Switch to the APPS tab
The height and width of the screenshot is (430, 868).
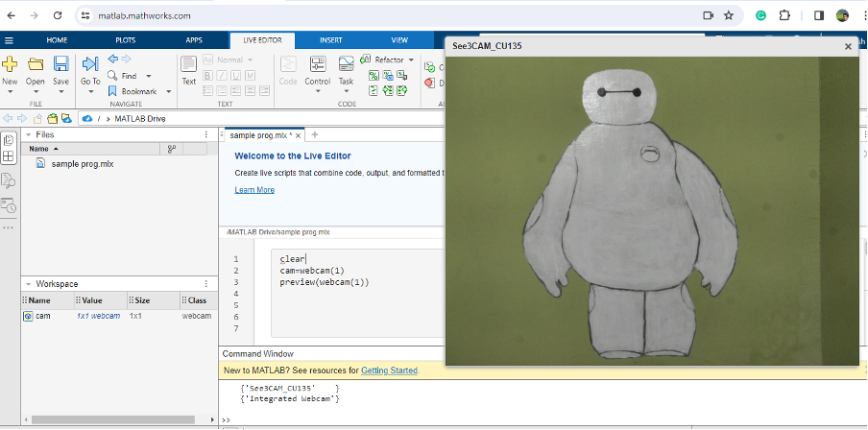(x=194, y=40)
